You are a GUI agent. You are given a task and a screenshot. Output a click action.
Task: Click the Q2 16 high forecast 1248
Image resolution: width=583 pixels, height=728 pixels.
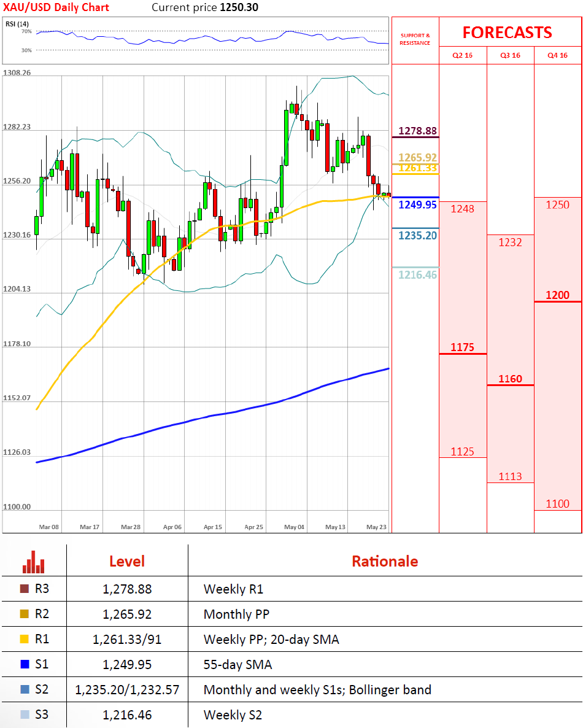462,209
